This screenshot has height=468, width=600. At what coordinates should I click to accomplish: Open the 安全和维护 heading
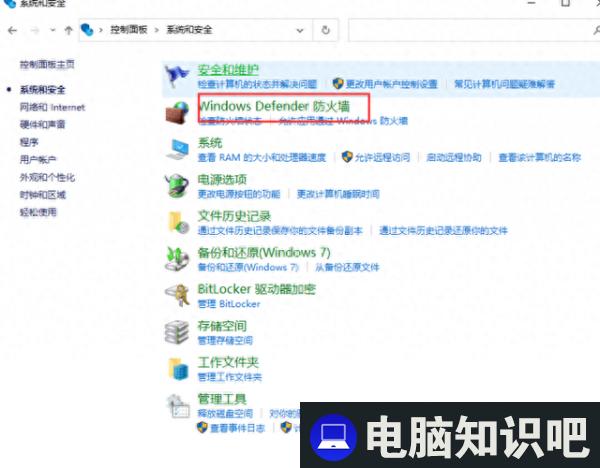(228, 70)
